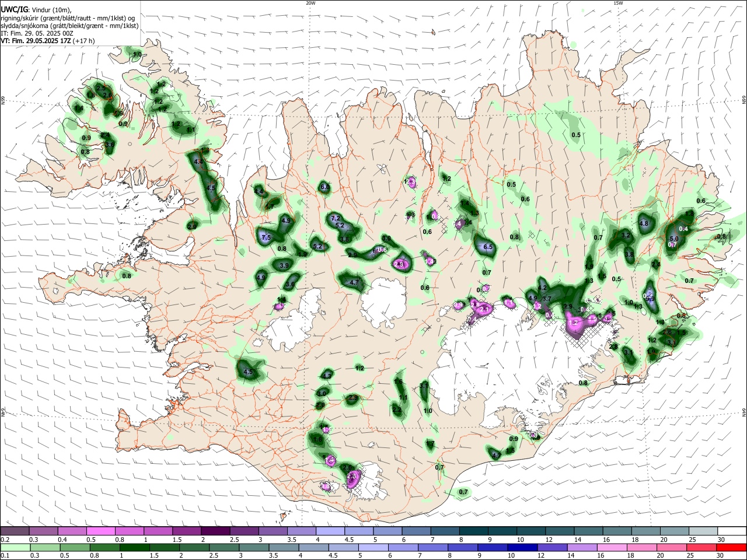Click the 15W longitude label
Screen dimensions: 747x560
point(618,3)
